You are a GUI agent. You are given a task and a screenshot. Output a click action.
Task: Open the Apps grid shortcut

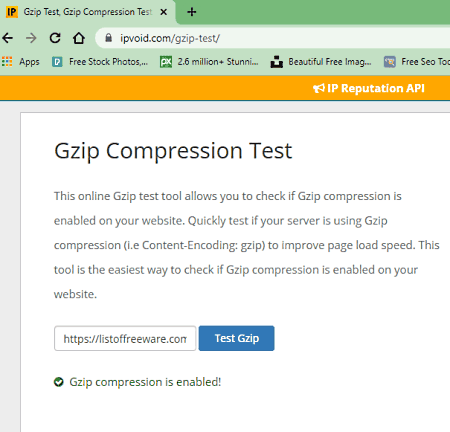[21, 62]
